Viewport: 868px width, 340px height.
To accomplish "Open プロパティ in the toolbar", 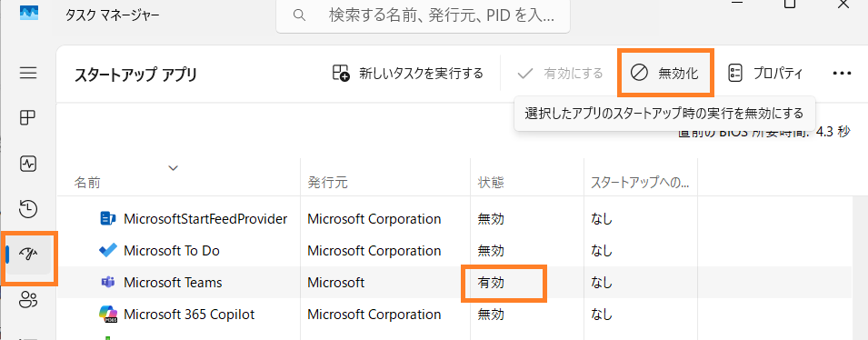I will (x=765, y=73).
